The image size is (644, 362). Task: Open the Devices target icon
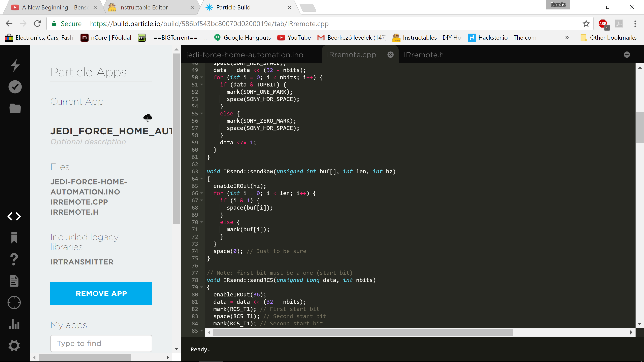(14, 302)
